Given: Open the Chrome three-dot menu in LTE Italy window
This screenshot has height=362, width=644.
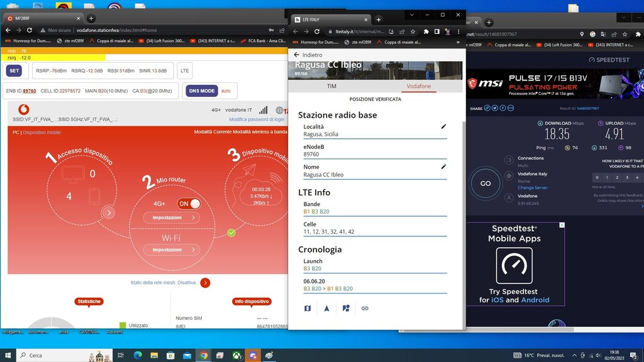Looking at the screenshot, I should pos(458,31).
